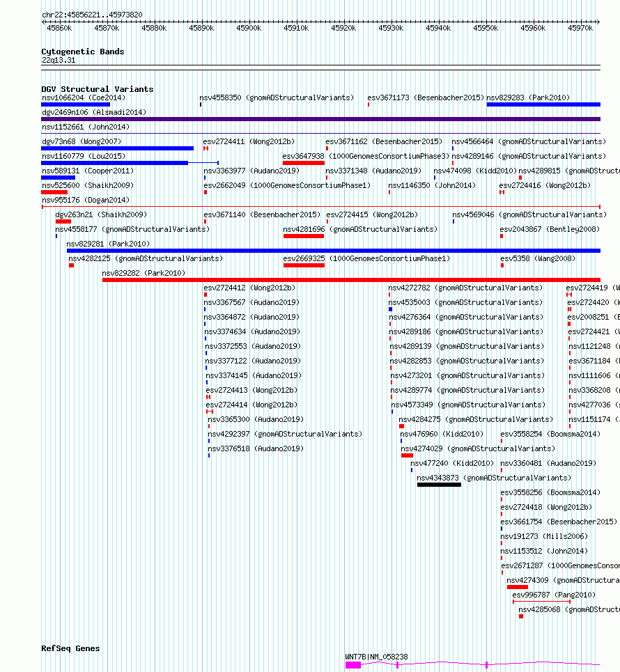
Task: Open nsv477240 (Kidd2010) variant label
Action: pyautogui.click(x=452, y=463)
